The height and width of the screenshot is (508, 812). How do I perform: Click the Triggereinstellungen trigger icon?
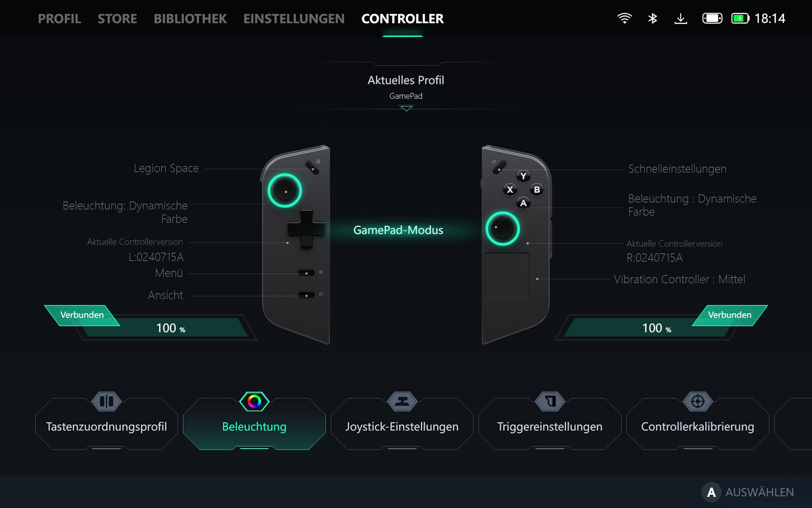550,401
